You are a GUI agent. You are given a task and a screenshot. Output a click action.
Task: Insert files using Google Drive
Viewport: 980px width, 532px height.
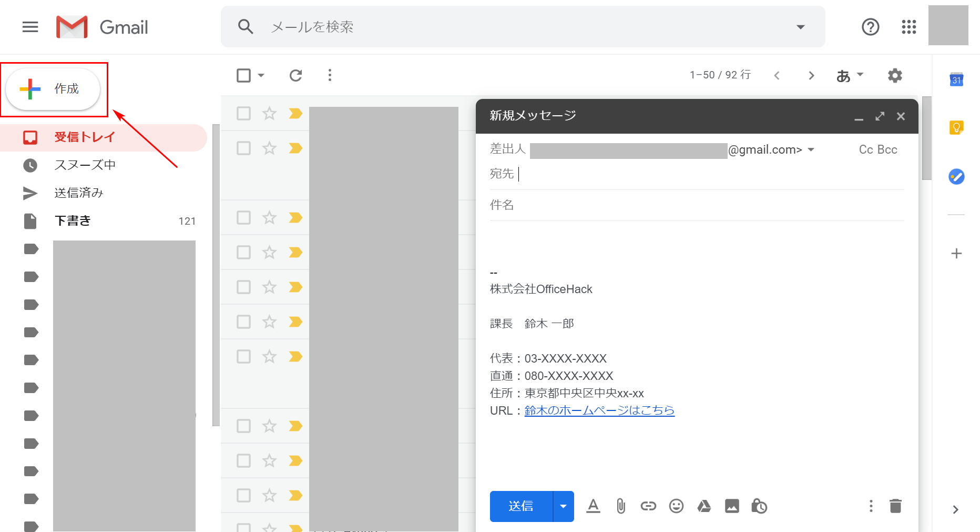coord(704,506)
